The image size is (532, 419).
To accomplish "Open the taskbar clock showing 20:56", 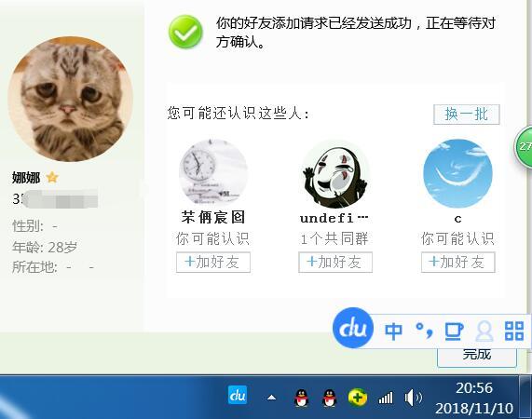I will 474,398.
